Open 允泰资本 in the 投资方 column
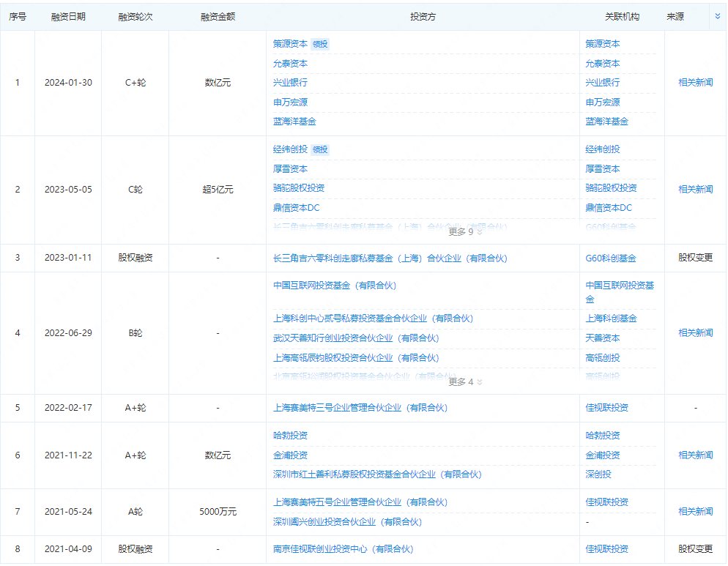 coord(290,64)
